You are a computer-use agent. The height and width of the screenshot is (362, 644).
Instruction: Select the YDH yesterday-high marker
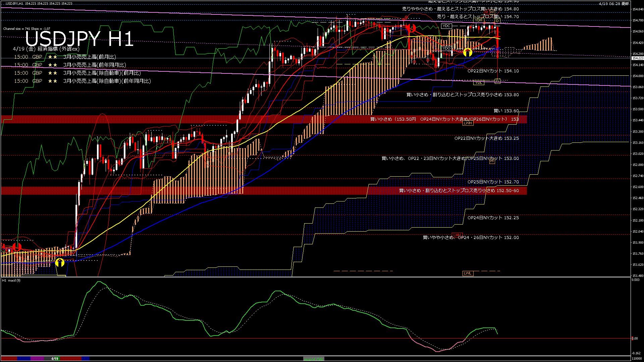(478, 20)
